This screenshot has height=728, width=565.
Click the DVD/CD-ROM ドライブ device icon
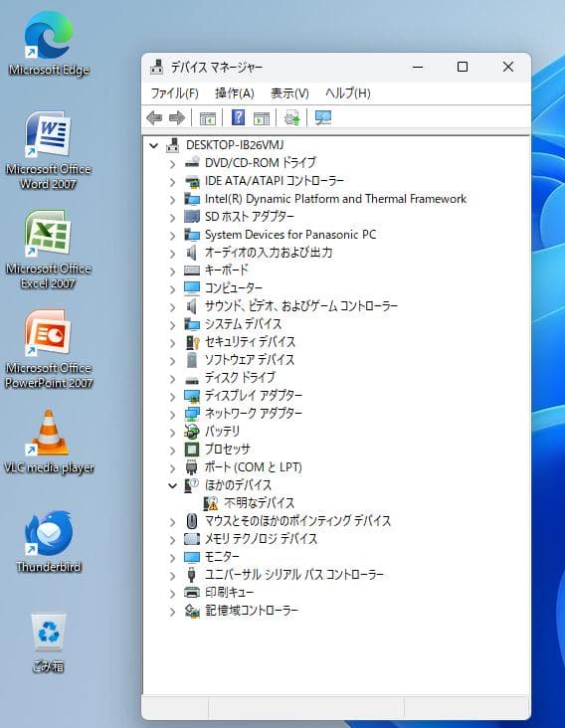192,162
